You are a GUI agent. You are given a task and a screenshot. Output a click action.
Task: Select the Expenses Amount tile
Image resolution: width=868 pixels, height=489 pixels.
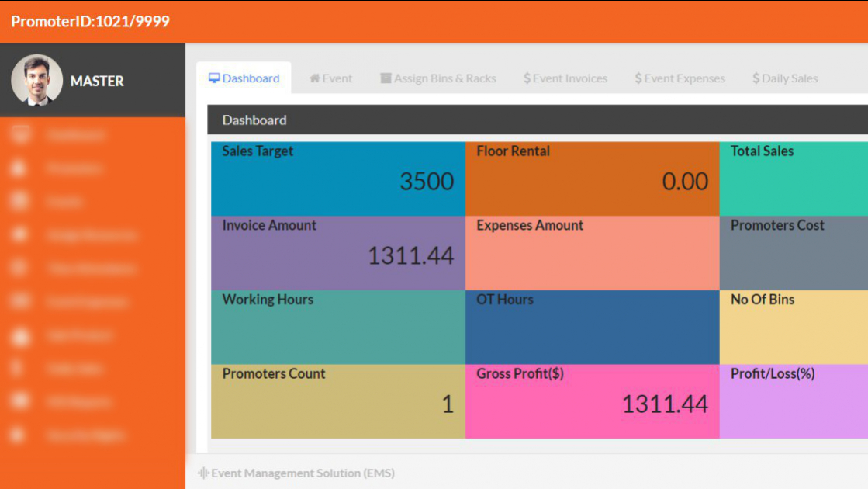pos(592,253)
